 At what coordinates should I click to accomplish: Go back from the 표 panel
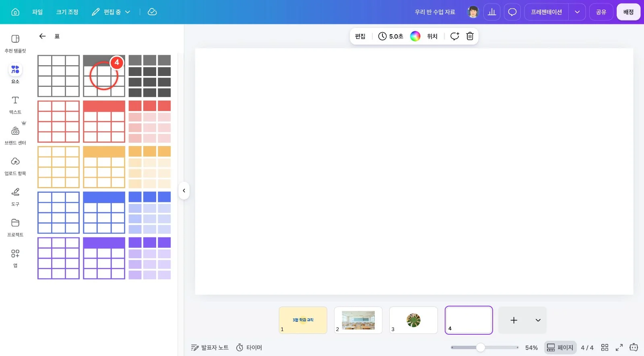42,36
